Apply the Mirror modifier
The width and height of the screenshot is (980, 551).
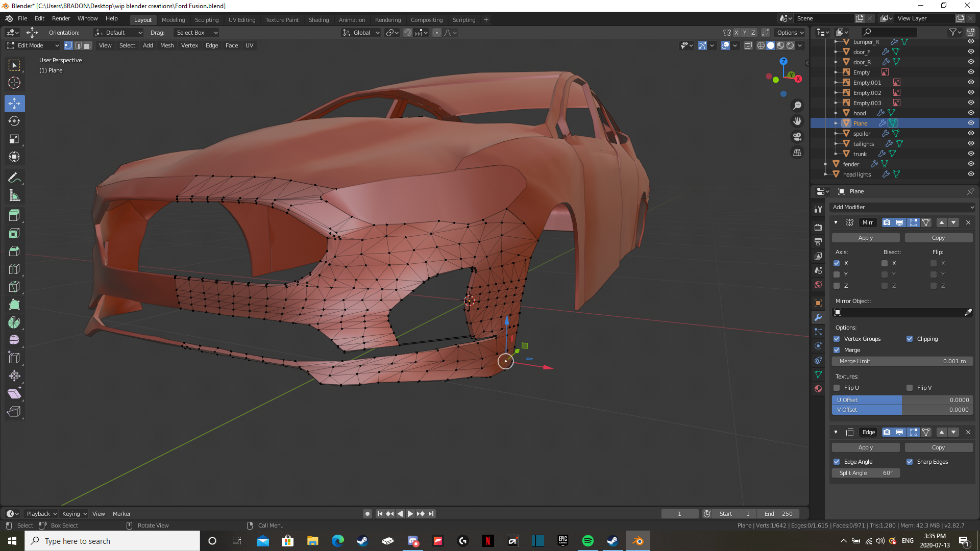(x=866, y=238)
